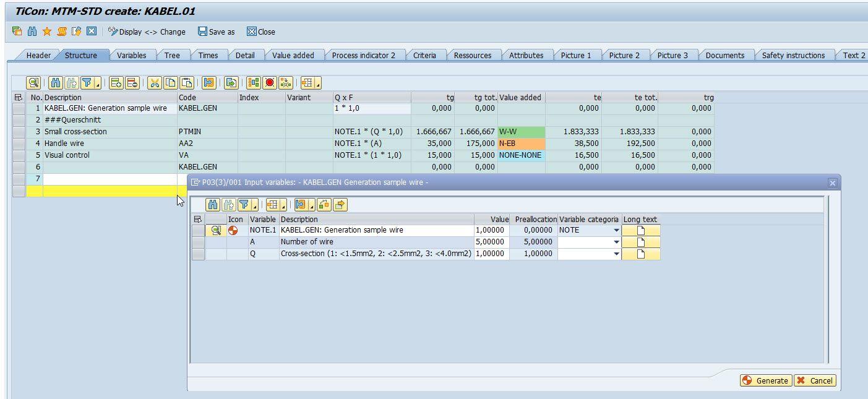Open Long text document icon for NOTE.1
Screen dimensions: 868x399
[641, 230]
